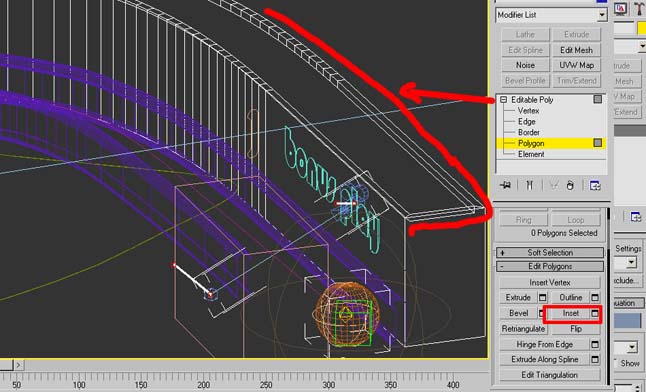
Task: Click the gray square beside Editable Poly
Action: (597, 99)
